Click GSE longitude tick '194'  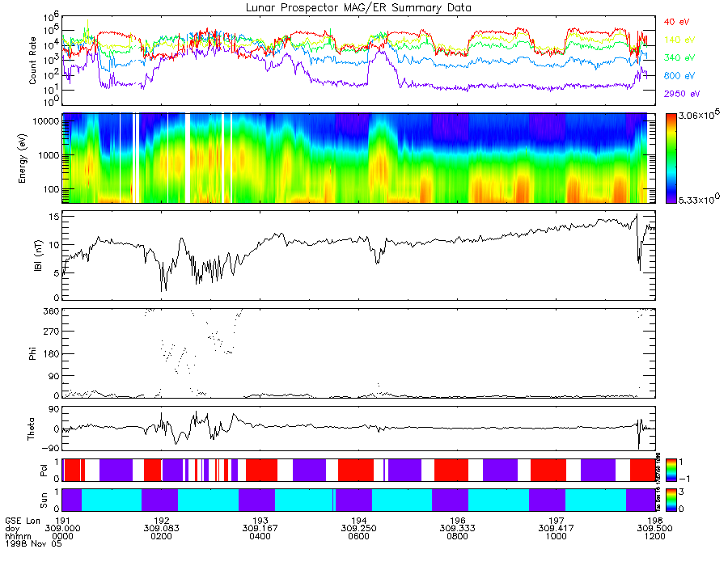click(359, 521)
